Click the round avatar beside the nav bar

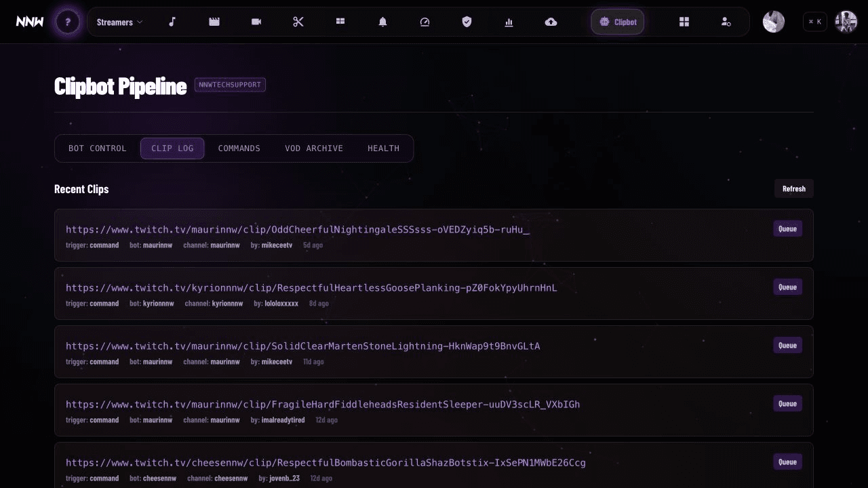coord(774,22)
